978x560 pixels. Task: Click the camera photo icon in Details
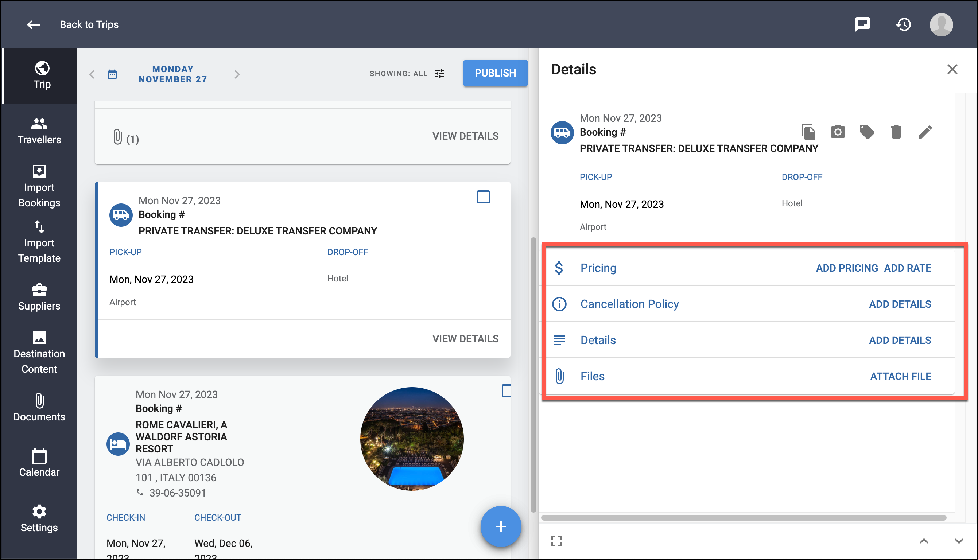point(838,132)
